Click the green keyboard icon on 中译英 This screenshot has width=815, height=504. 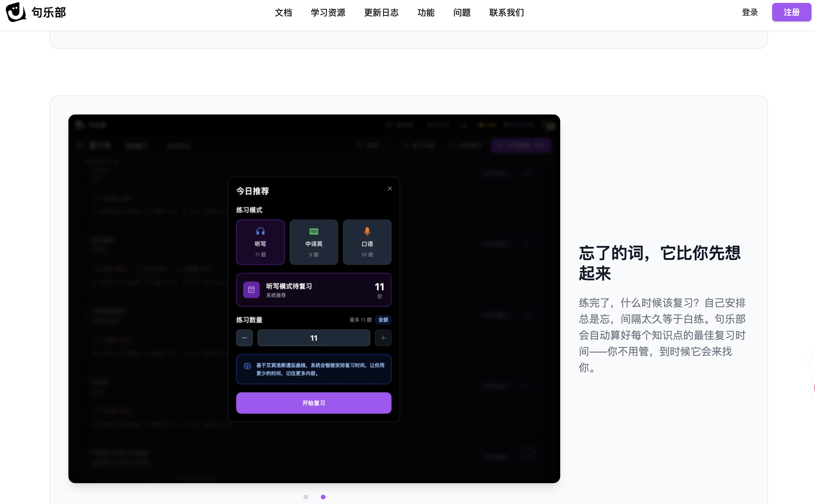(x=314, y=231)
